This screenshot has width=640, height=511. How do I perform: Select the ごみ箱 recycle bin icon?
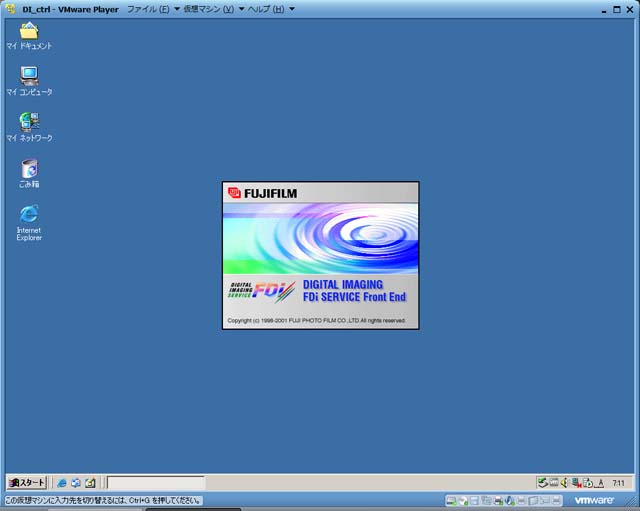pyautogui.click(x=29, y=173)
